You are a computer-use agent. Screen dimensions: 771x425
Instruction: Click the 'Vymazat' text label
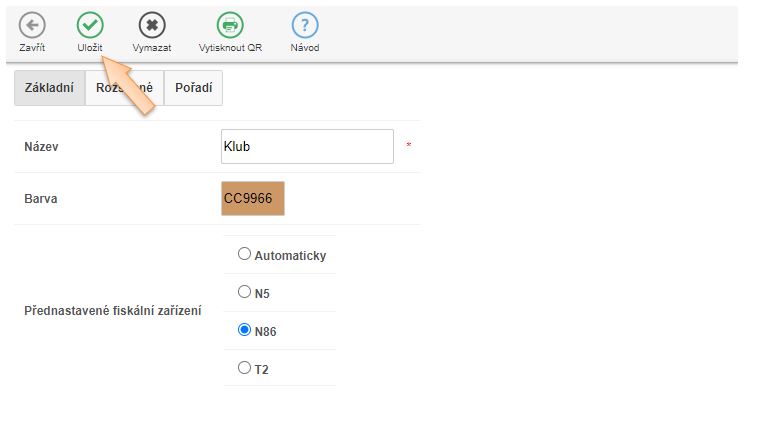click(152, 48)
